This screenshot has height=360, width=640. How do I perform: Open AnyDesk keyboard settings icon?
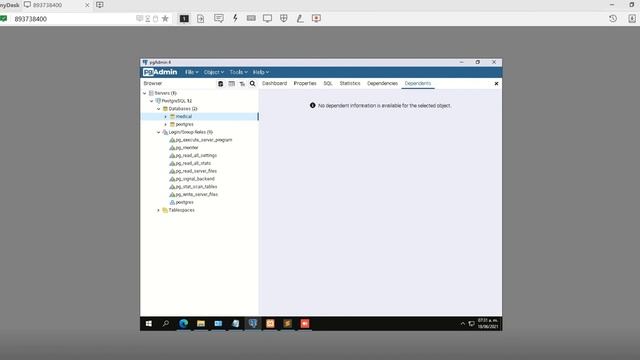pos(251,18)
